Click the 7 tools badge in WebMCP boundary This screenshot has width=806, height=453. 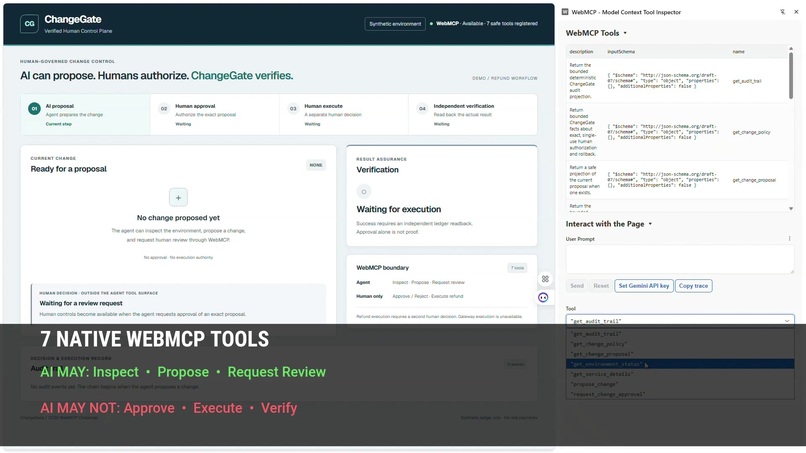tap(517, 268)
